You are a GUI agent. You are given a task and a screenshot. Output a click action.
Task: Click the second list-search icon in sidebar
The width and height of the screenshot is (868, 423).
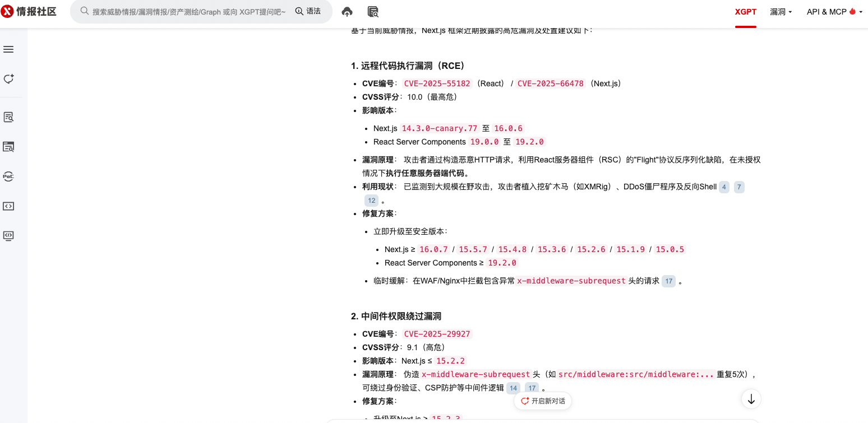click(8, 147)
